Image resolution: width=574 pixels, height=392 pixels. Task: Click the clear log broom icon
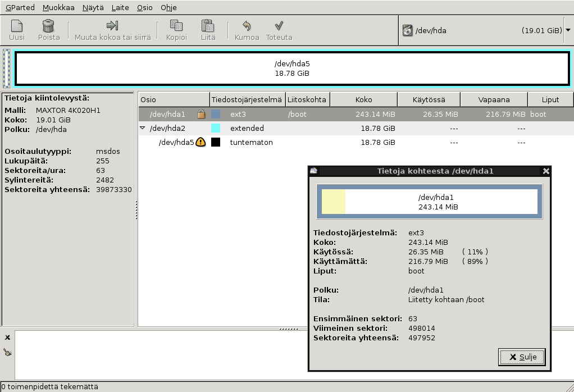(7, 352)
